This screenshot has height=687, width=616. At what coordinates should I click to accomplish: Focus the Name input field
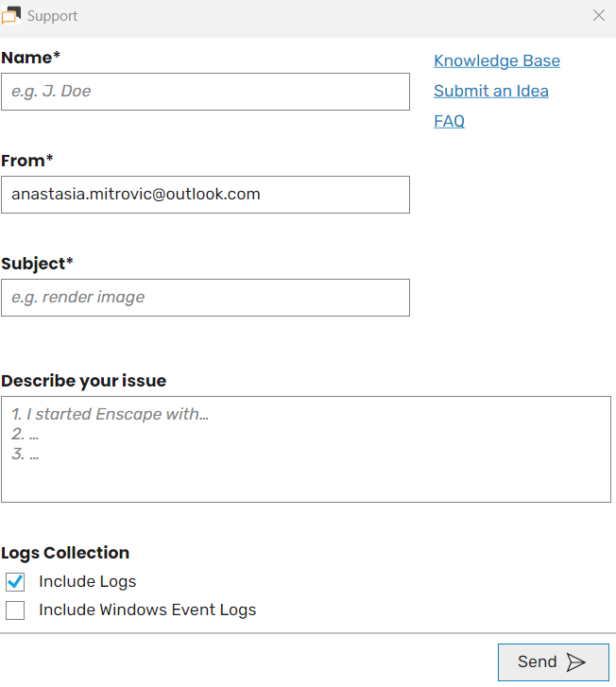tap(205, 92)
